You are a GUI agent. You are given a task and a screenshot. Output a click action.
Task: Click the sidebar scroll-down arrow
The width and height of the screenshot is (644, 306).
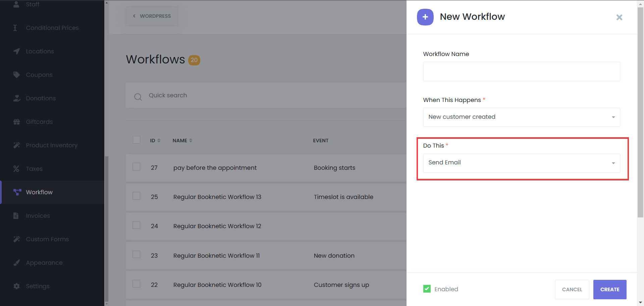(107, 304)
